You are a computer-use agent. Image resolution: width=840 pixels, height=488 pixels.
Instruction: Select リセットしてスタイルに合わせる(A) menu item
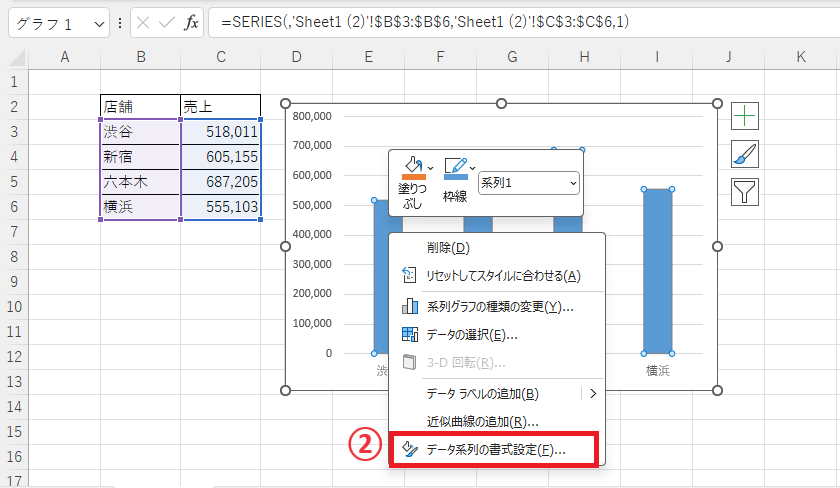tap(497, 276)
